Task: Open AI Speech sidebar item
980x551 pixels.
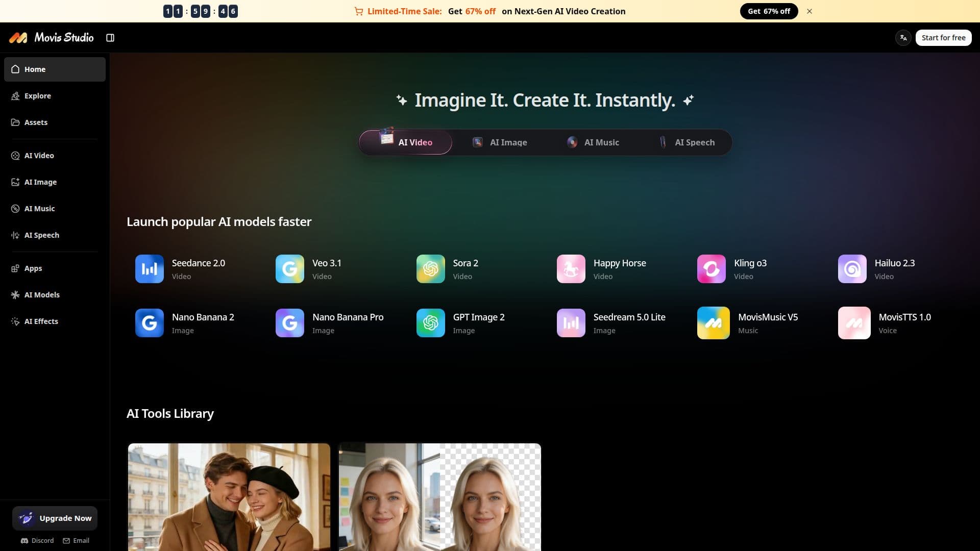Action: (55, 235)
